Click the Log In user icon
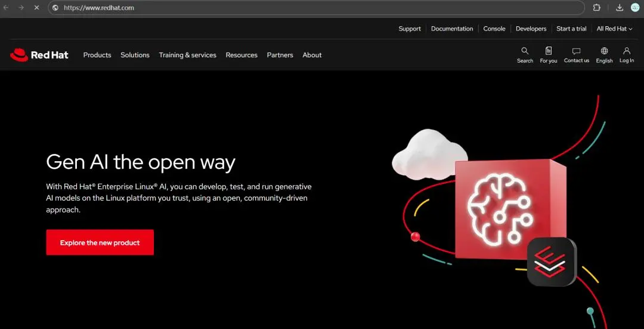This screenshot has width=644, height=329. tap(626, 51)
